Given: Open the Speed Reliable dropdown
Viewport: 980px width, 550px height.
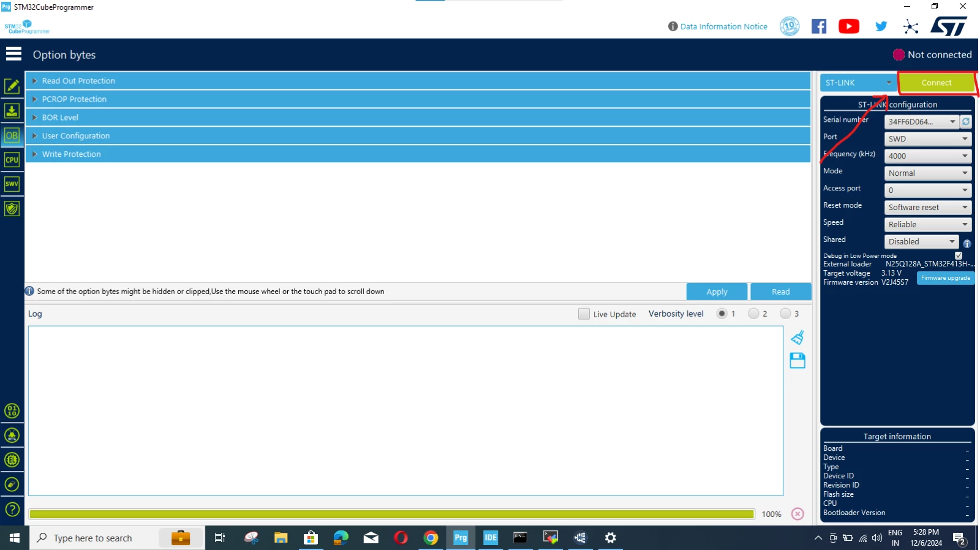Looking at the screenshot, I should tap(928, 225).
